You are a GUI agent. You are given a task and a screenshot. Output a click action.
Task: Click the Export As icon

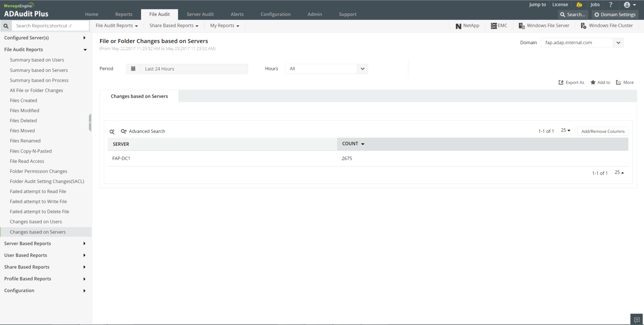click(x=561, y=83)
